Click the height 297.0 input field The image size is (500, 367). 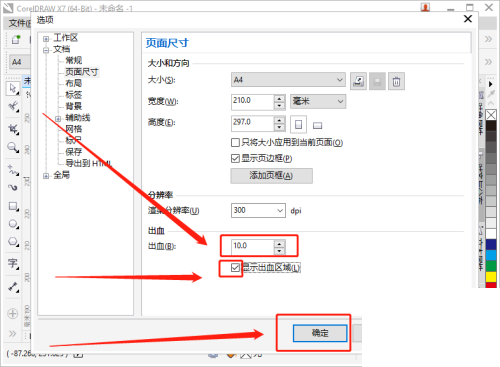[253, 124]
